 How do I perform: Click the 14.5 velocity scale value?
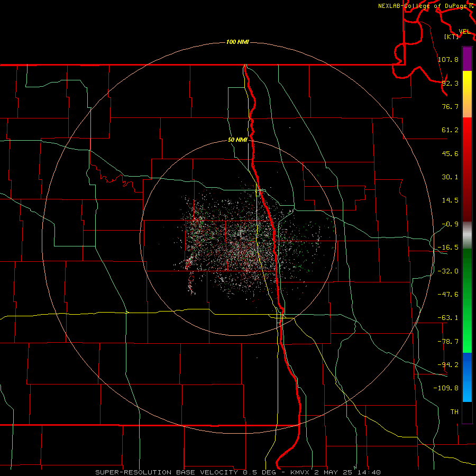450,200
